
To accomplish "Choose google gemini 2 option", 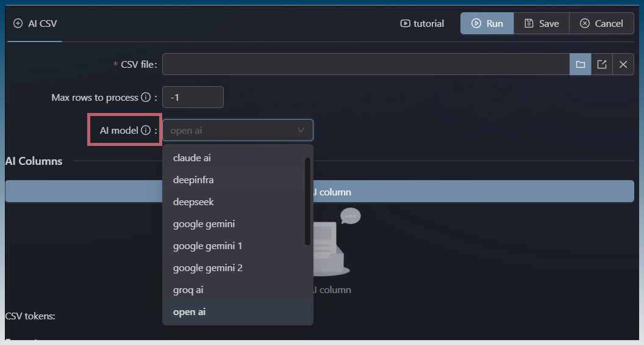I will (207, 267).
